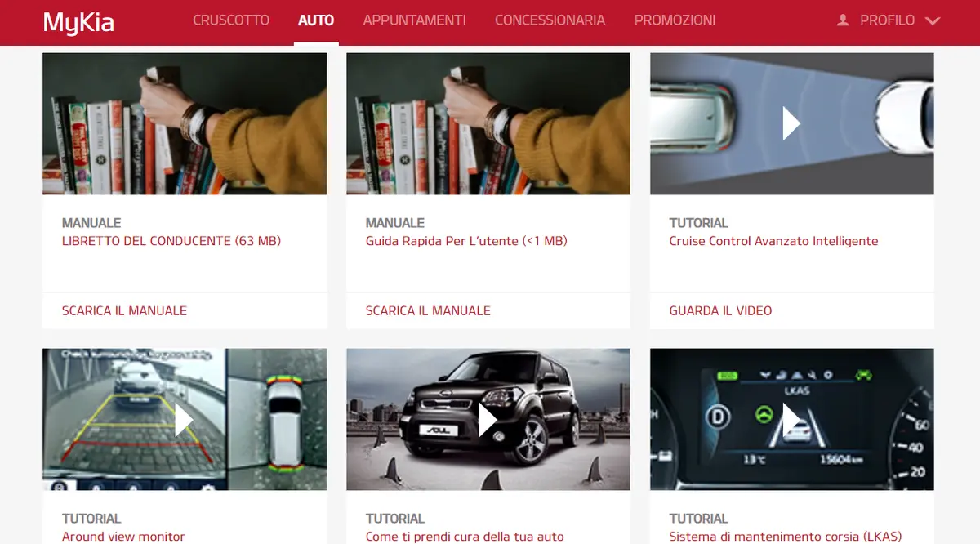Click the profile person icon
The image size is (980, 544).
pos(843,20)
